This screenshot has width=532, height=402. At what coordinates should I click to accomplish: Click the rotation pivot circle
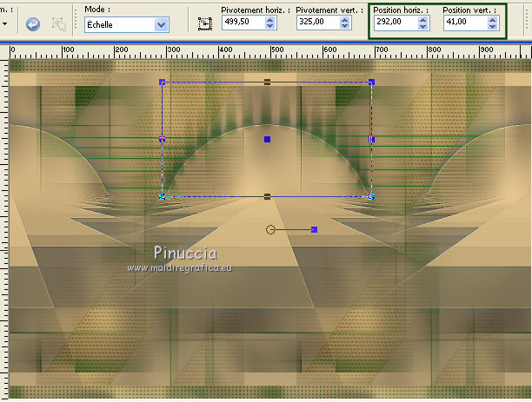tap(270, 230)
